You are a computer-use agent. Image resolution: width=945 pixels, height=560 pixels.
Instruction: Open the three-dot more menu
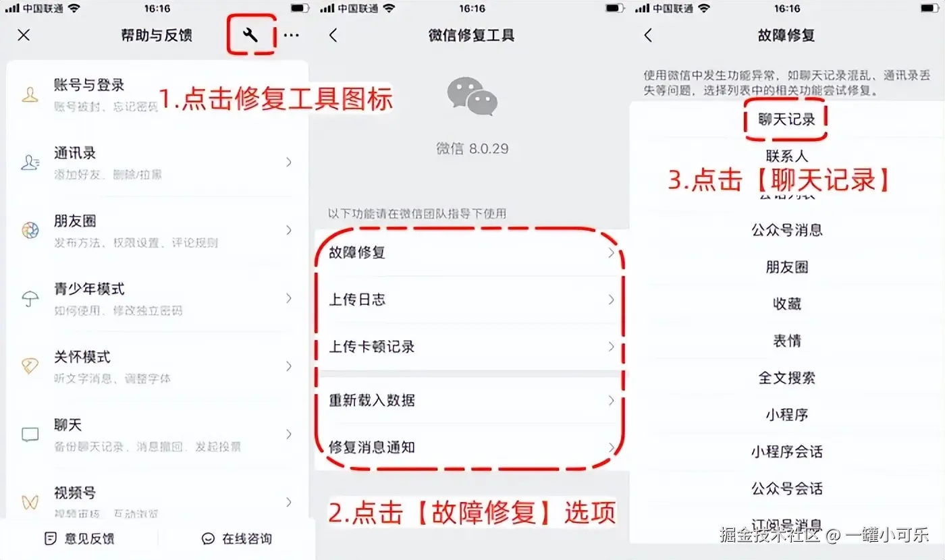click(x=291, y=35)
